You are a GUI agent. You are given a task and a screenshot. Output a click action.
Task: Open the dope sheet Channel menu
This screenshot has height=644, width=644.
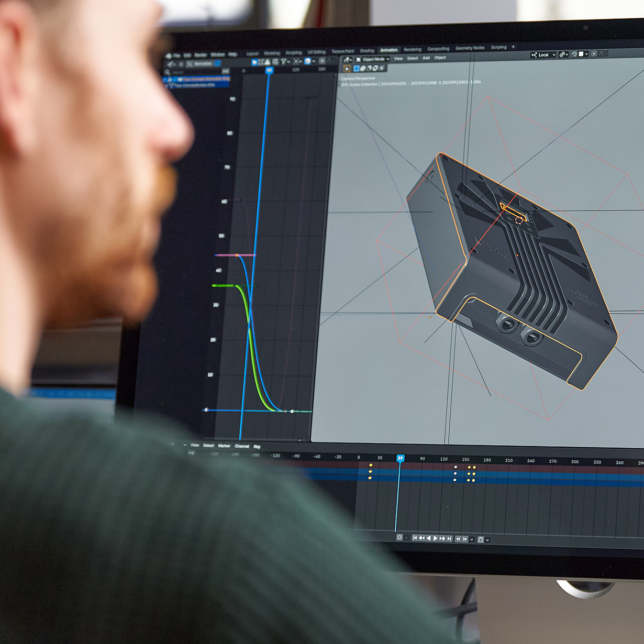pyautogui.click(x=242, y=446)
